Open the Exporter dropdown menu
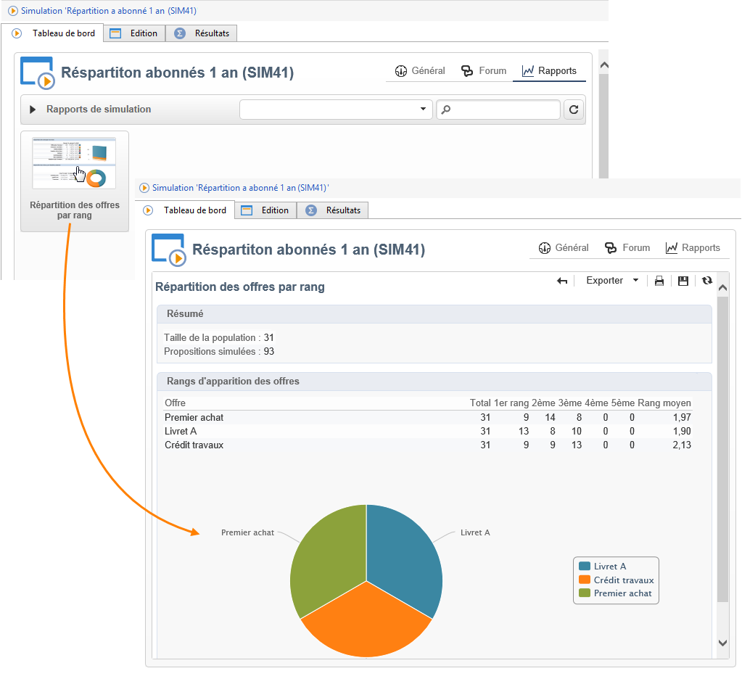Image resolution: width=742 pixels, height=700 pixels. [x=612, y=281]
